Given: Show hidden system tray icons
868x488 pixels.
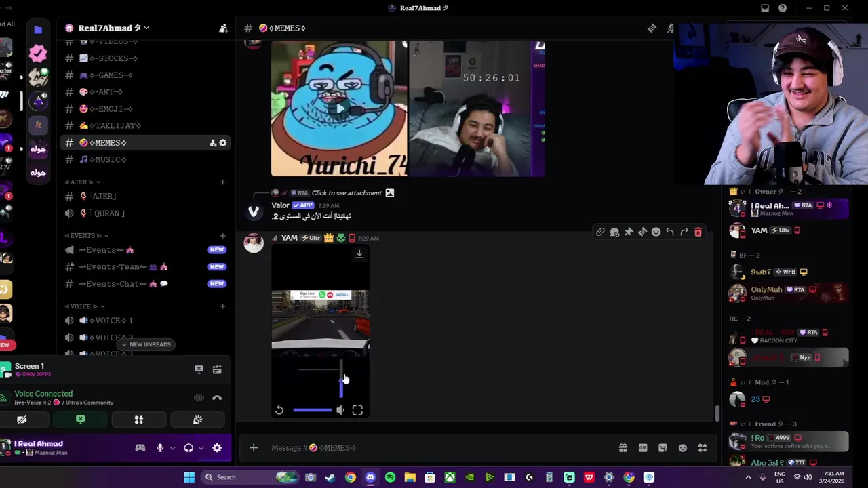Looking at the screenshot, I should pos(748,477).
